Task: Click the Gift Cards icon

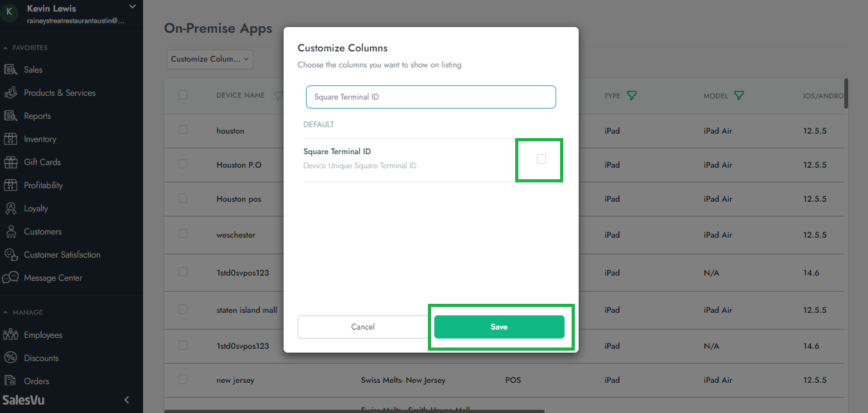Action: (x=10, y=162)
